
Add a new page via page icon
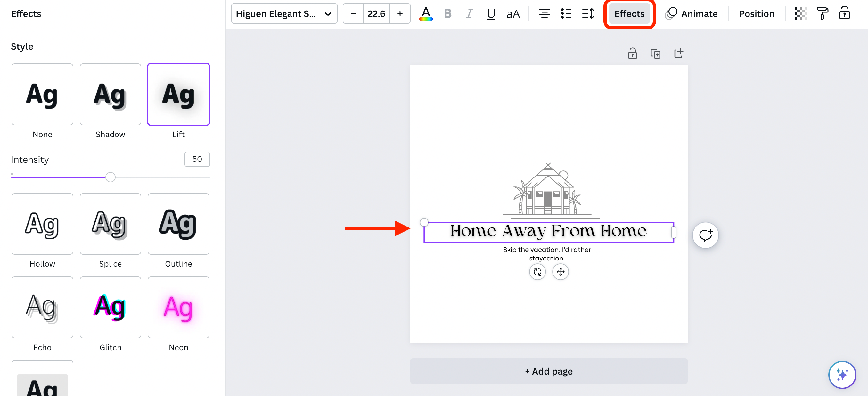coord(678,53)
